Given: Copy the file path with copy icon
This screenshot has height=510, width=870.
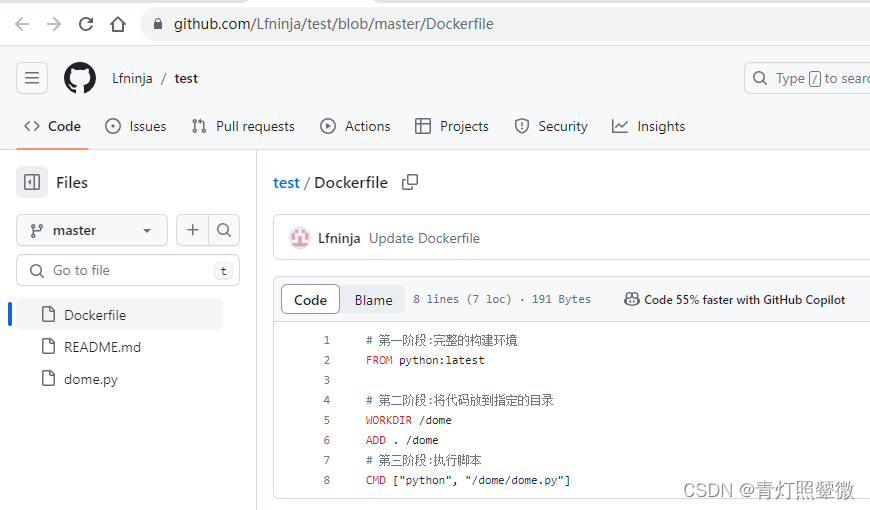Looking at the screenshot, I should 410,182.
